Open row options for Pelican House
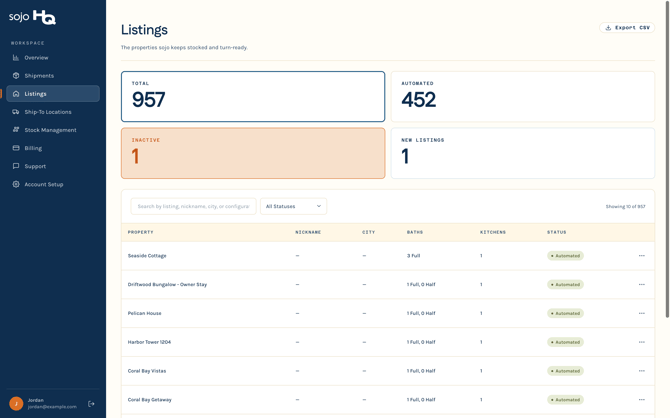Image resolution: width=670 pixels, height=418 pixels. (x=641, y=313)
